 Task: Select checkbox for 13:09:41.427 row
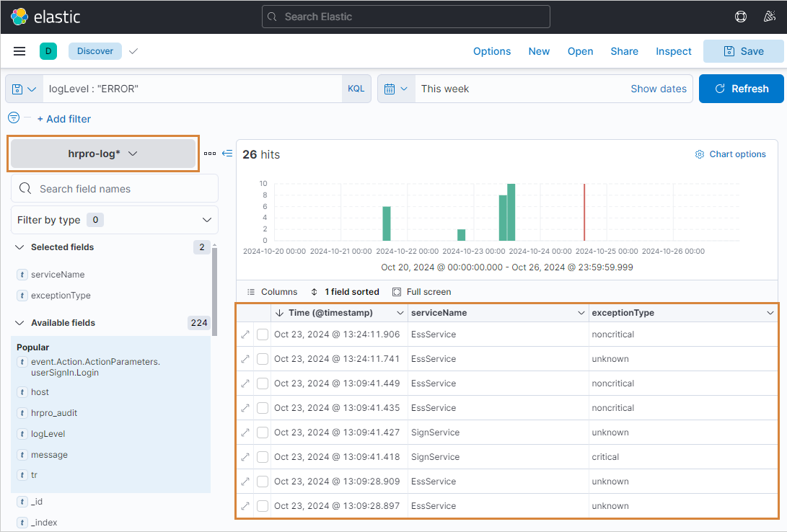pos(263,433)
